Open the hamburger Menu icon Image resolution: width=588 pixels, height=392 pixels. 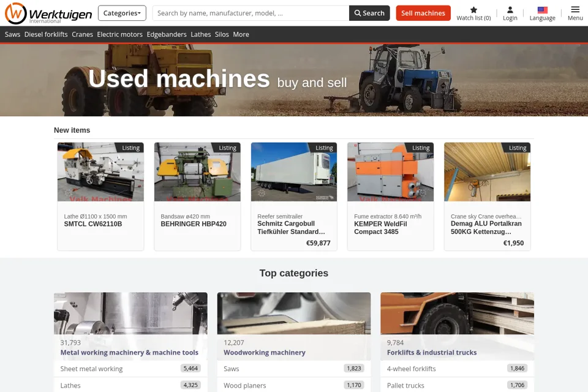(x=575, y=9)
